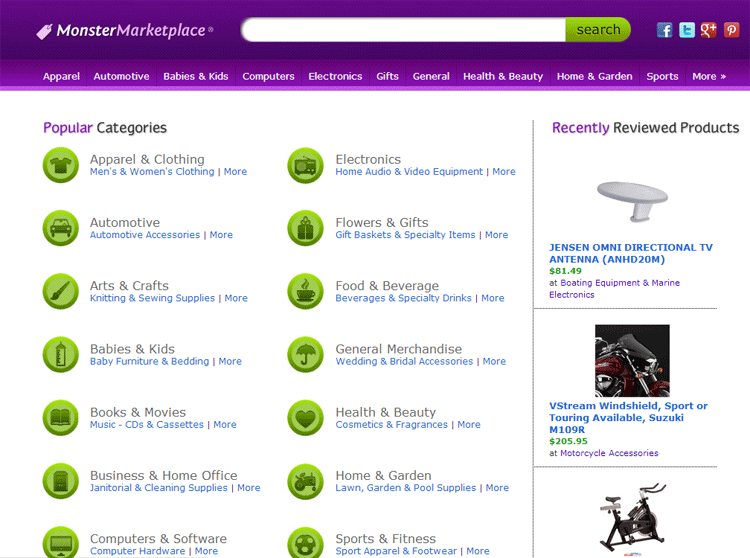Open the Computers navigation menu item
The width and height of the screenshot is (750, 558).
click(268, 76)
